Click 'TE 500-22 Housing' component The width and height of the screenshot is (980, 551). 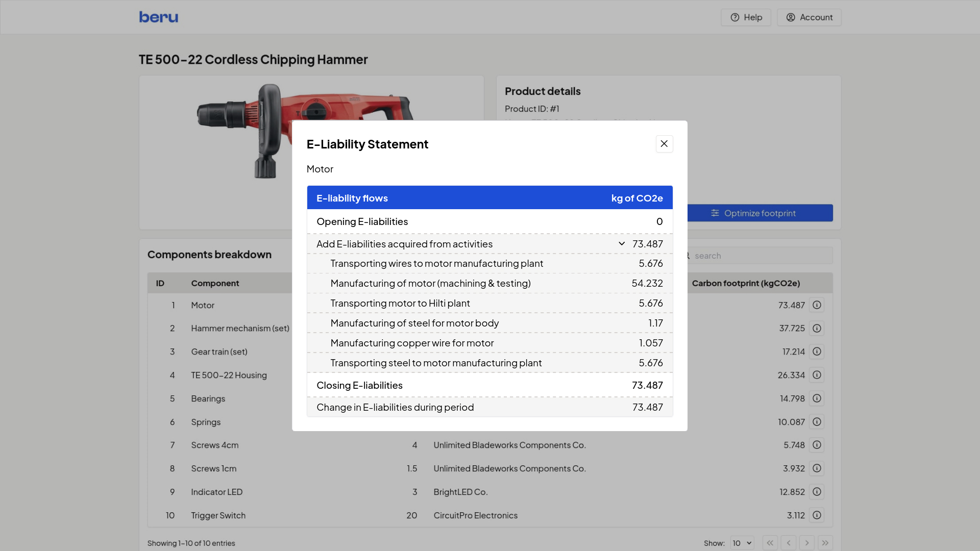coord(229,375)
